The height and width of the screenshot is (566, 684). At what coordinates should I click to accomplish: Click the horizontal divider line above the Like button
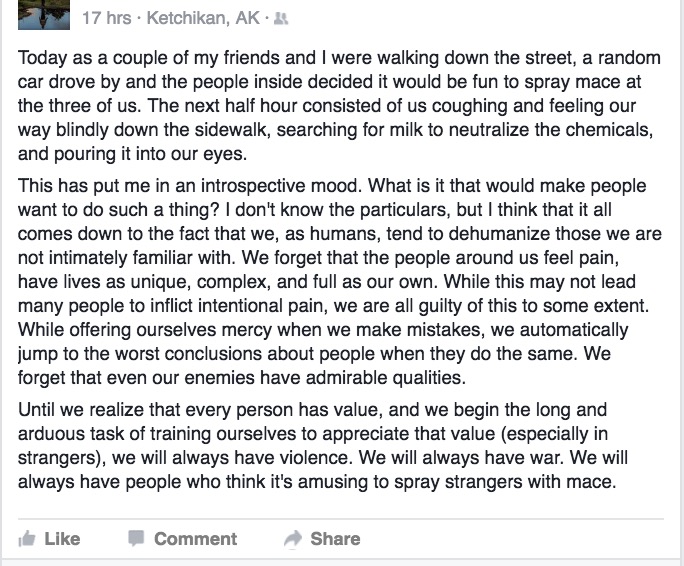(x=341, y=519)
